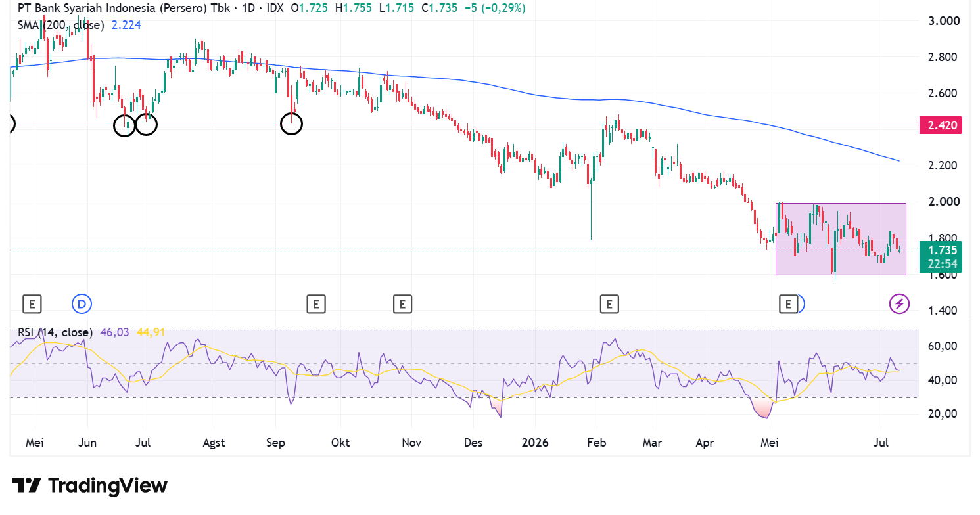Click the purple lightning bolt icon

(899, 303)
